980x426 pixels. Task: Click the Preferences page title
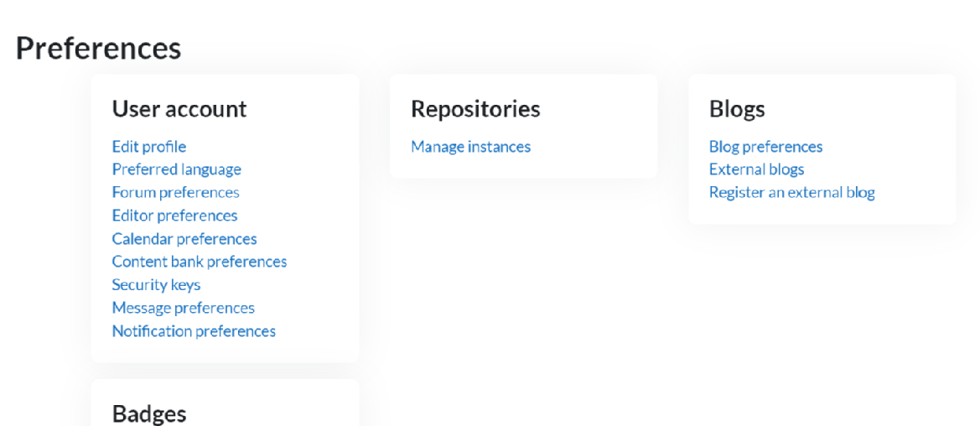pos(98,49)
